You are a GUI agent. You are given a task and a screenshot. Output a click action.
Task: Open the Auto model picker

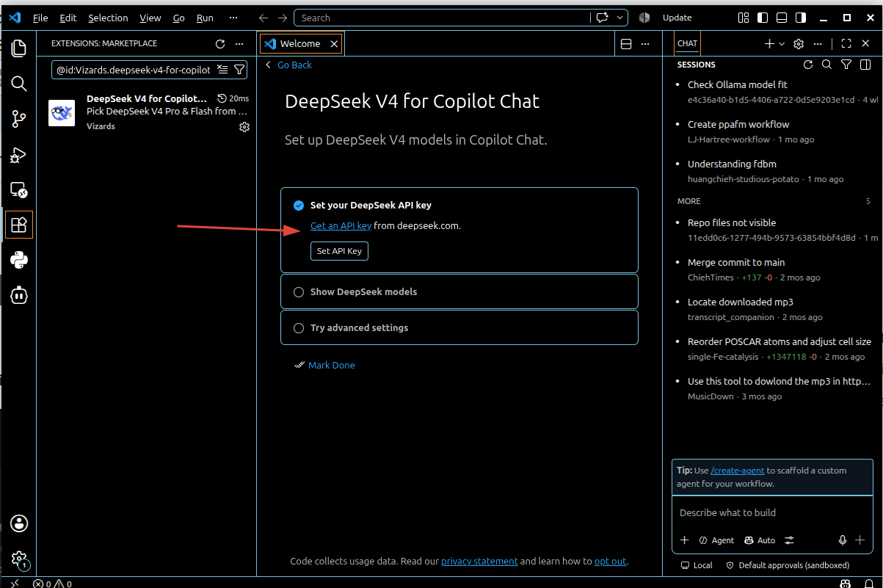760,540
